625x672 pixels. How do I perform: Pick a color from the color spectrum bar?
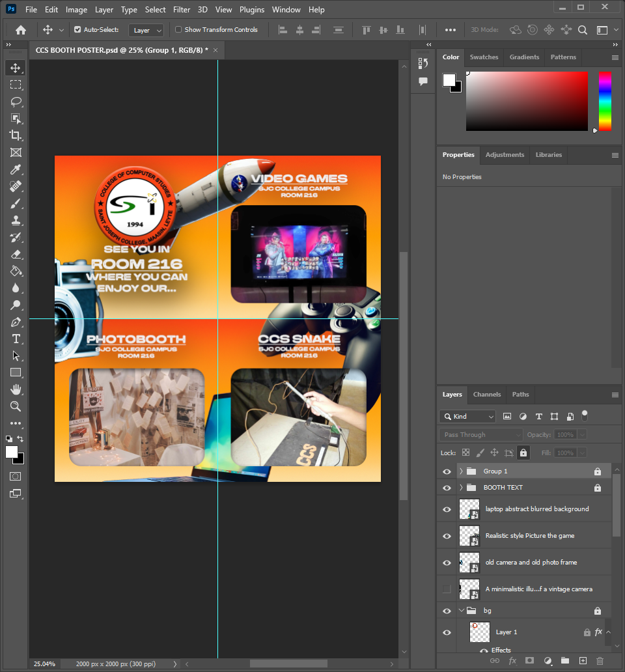pyautogui.click(x=604, y=101)
